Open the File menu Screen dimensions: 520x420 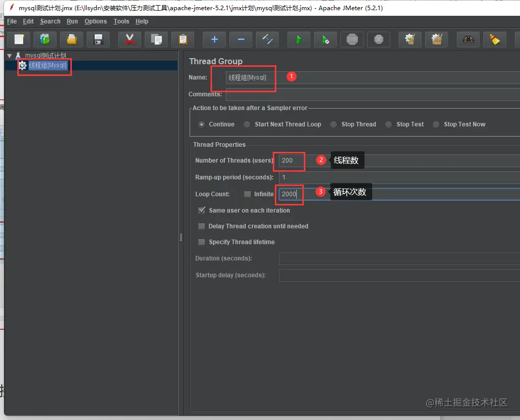(12, 21)
